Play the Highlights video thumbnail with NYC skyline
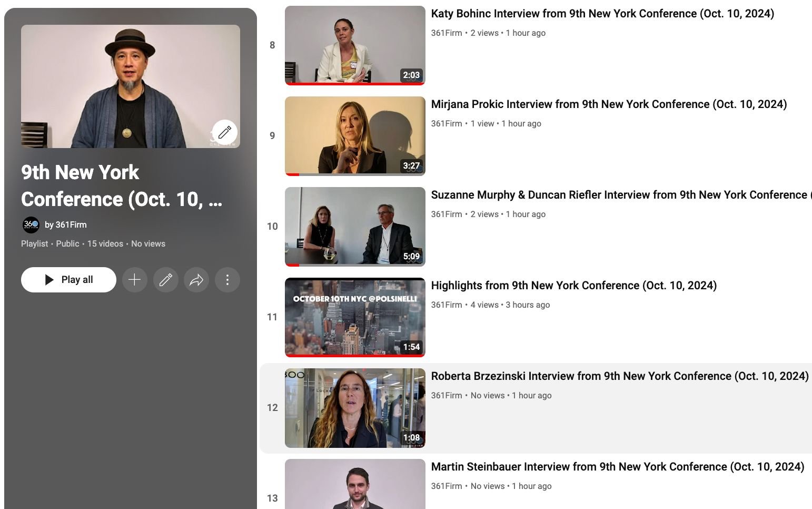 tap(355, 317)
